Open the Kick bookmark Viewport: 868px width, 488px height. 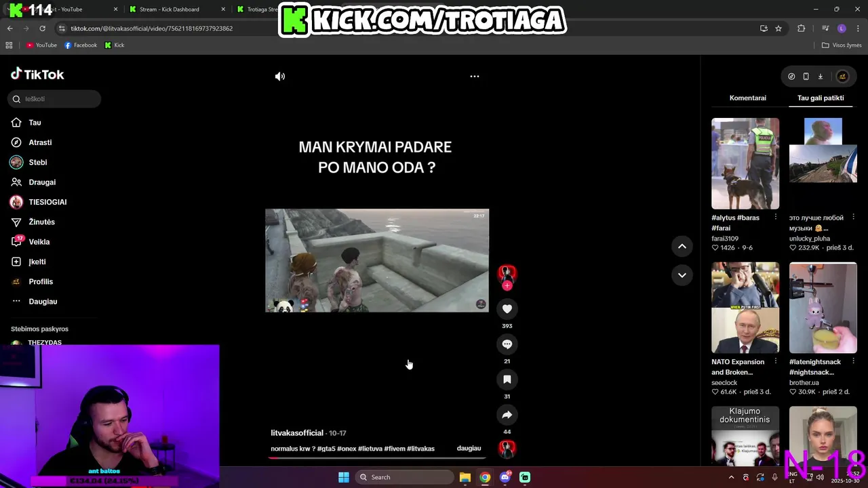115,45
